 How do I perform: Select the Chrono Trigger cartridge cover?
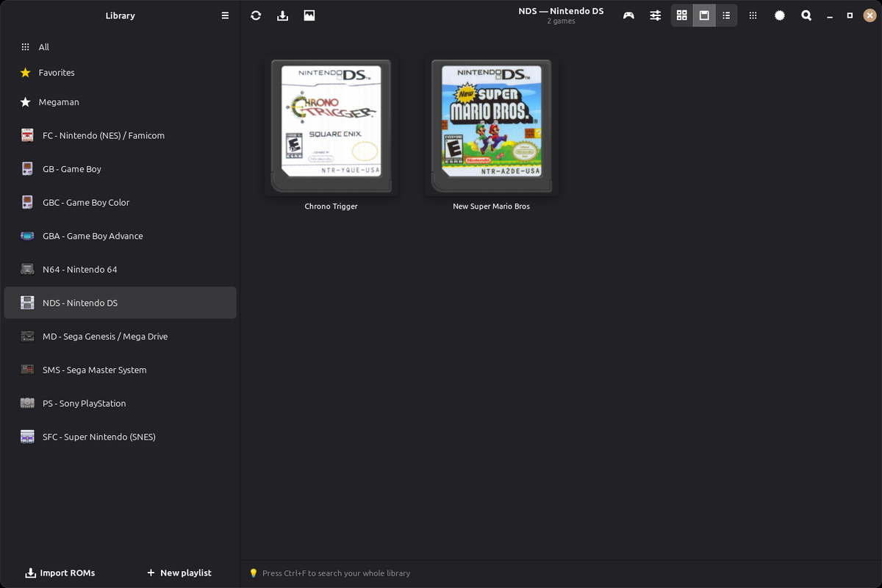[x=331, y=126]
